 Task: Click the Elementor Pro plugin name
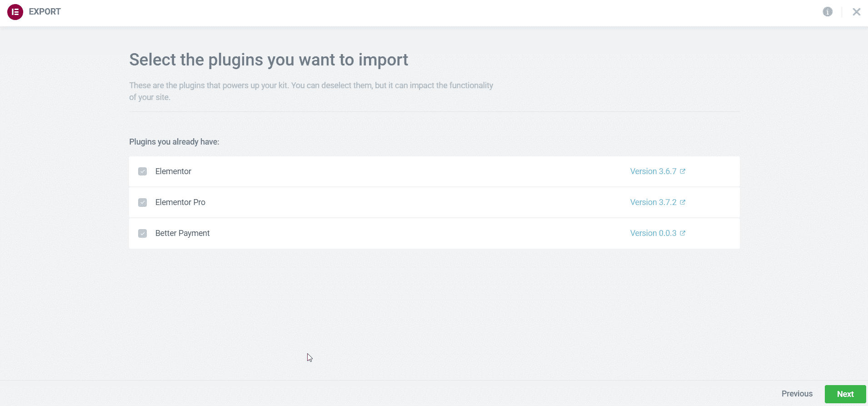[180, 202]
